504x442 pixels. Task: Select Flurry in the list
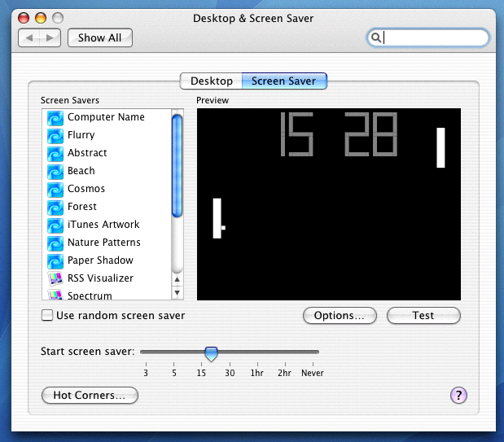(107, 135)
